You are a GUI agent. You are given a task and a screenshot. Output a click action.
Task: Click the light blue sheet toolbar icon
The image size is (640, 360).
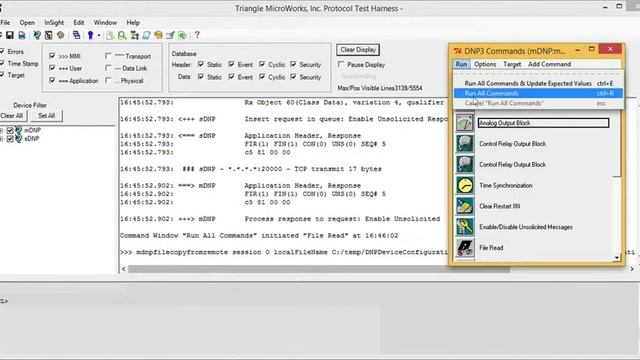click(146, 36)
